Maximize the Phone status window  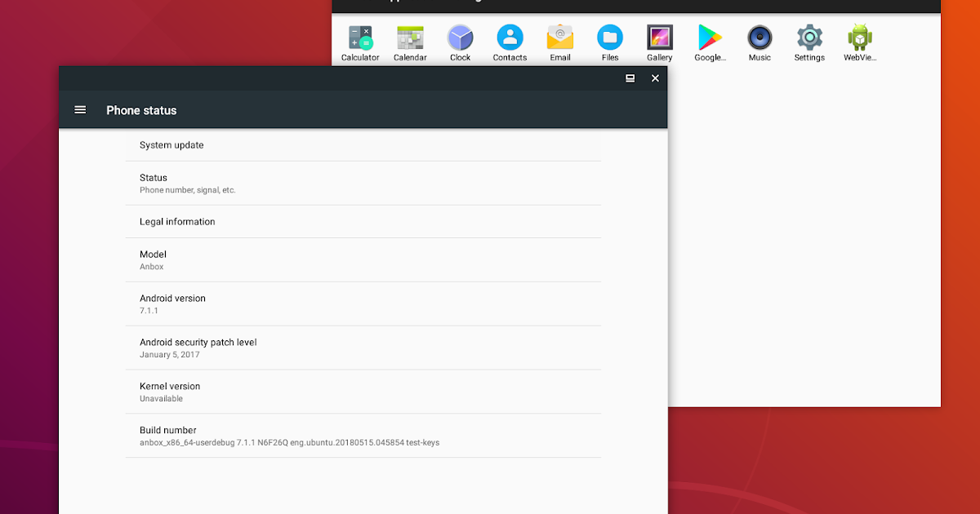point(630,78)
